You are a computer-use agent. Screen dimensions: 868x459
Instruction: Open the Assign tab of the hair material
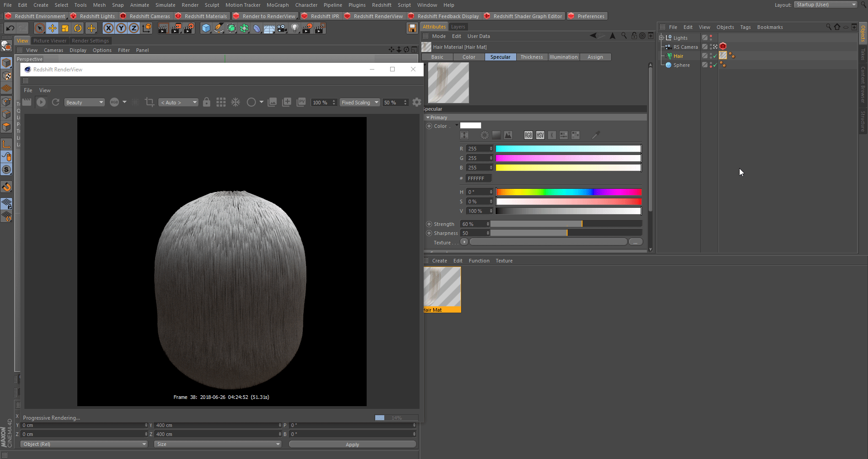pyautogui.click(x=595, y=57)
